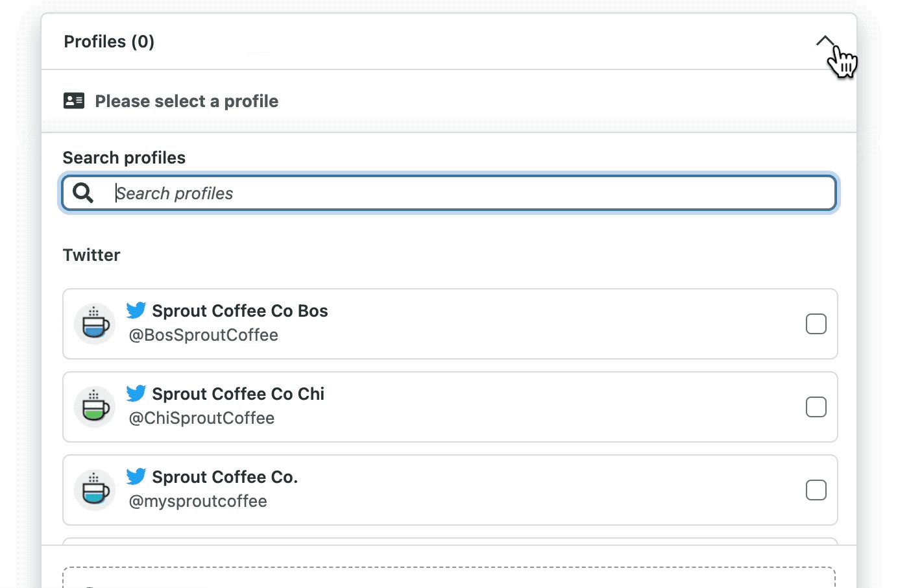Image resolution: width=898 pixels, height=588 pixels.
Task: Click the ID card profile icon
Action: point(74,101)
